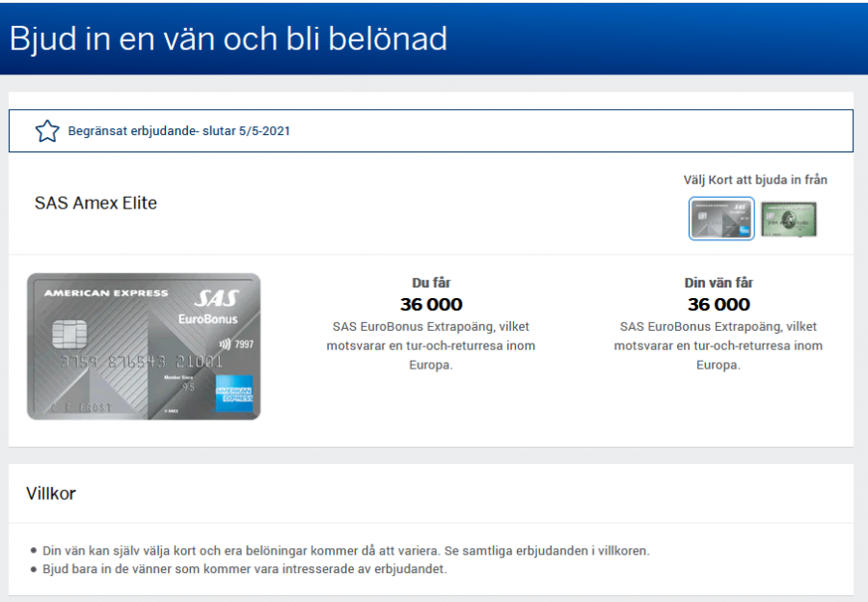Open the "Villkor" section heading
Screen dimensions: 868x602
[51, 494]
